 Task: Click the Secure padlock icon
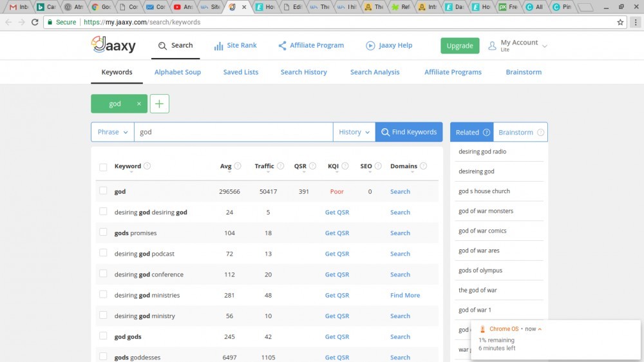[50, 22]
